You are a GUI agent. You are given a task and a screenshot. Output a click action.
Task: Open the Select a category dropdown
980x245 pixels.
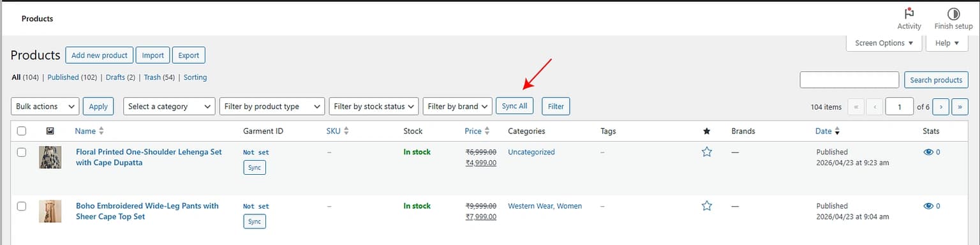pos(169,107)
